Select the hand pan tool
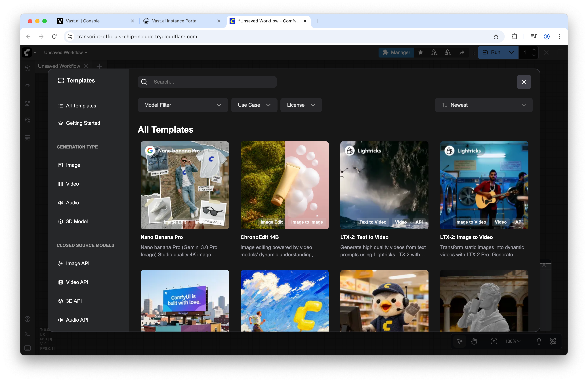The width and height of the screenshot is (588, 382). [x=474, y=341]
